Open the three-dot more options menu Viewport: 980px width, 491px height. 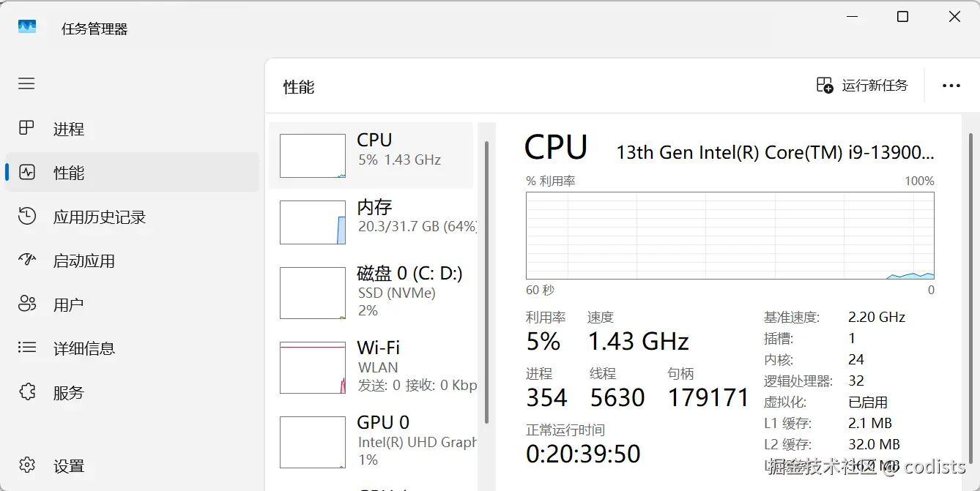point(951,86)
